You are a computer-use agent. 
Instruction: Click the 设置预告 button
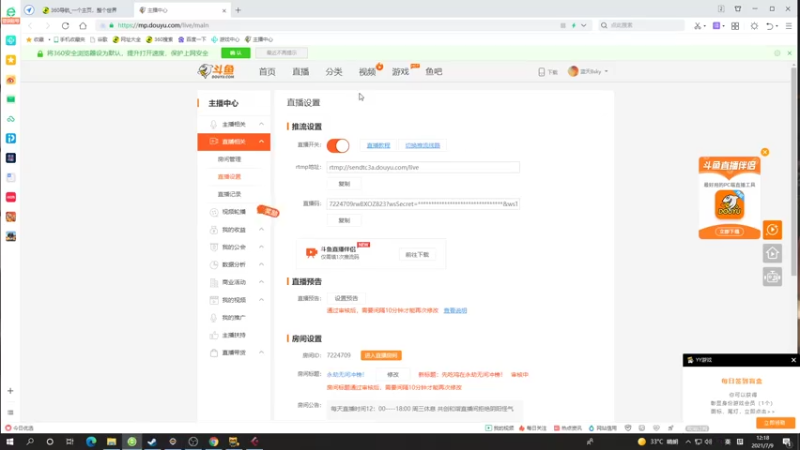coord(346,298)
